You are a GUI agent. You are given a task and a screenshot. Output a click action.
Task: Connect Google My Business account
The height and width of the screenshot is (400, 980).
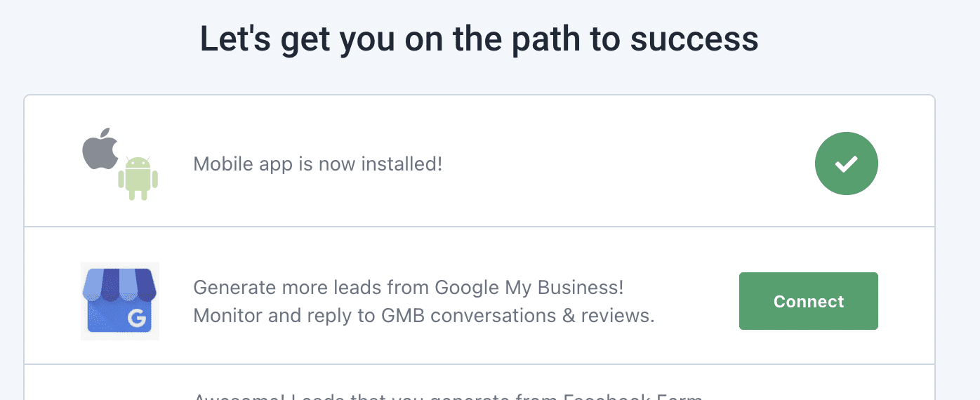(809, 301)
